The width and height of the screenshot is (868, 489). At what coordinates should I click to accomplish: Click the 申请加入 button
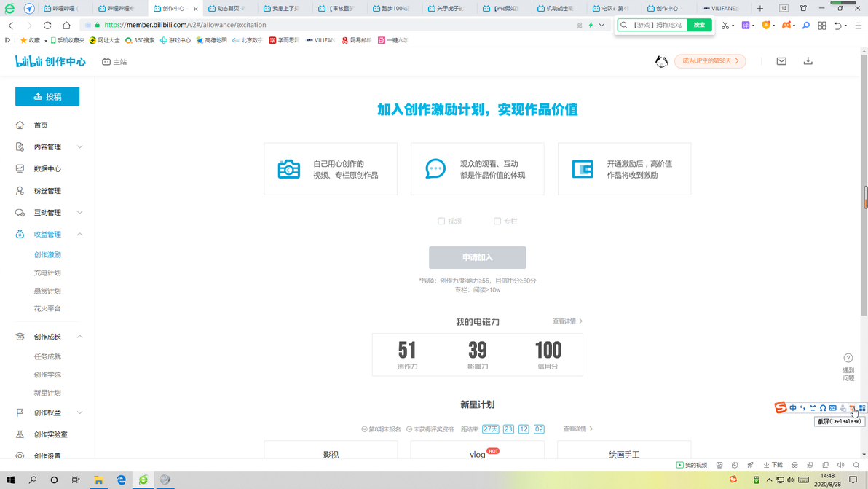pyautogui.click(x=477, y=257)
